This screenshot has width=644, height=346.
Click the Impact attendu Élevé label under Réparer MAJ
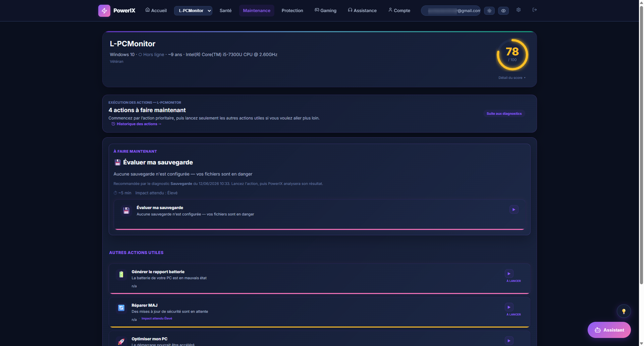(157, 318)
